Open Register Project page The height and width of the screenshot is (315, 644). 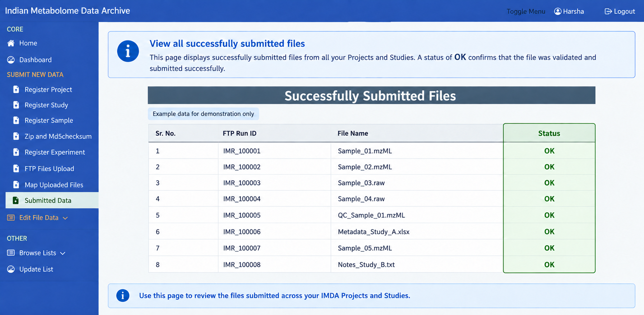tap(49, 89)
